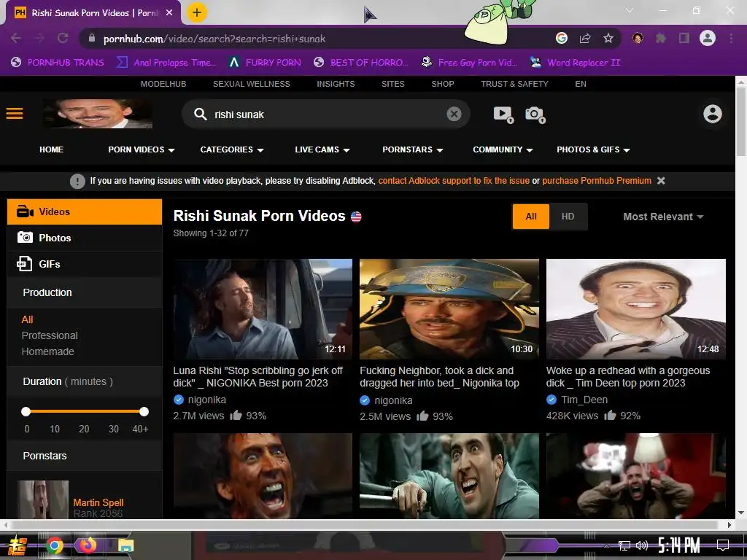Image resolution: width=747 pixels, height=560 pixels.
Task: Click the 'contact Adblock support' link
Action: (x=454, y=181)
